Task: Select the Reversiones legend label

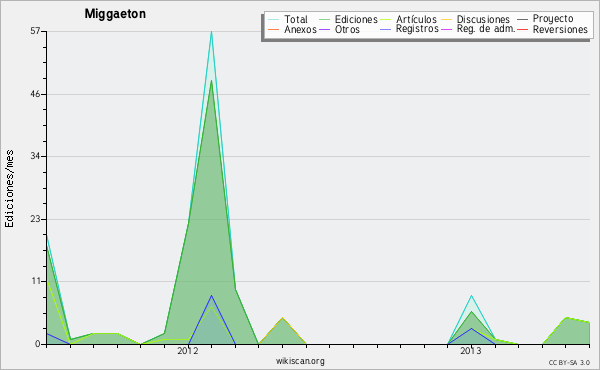Action: (560, 29)
